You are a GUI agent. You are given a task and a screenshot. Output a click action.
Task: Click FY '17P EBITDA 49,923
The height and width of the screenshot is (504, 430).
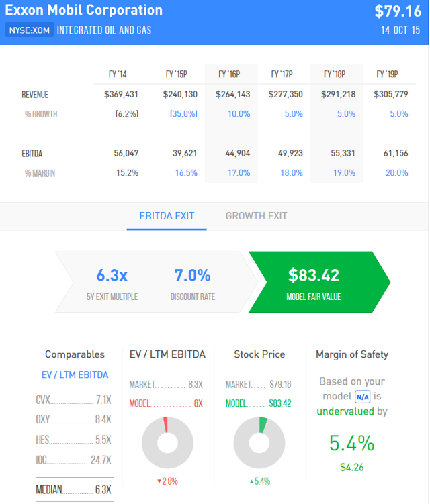(290, 153)
